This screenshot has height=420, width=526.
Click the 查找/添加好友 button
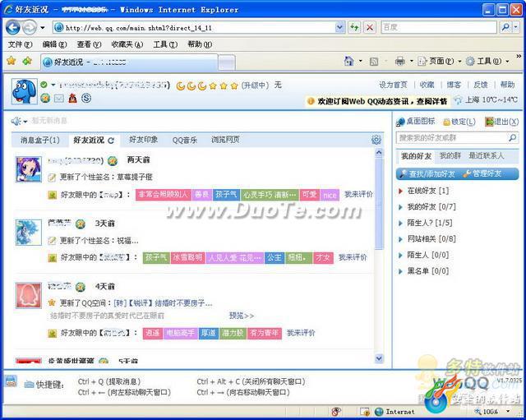pyautogui.click(x=427, y=173)
